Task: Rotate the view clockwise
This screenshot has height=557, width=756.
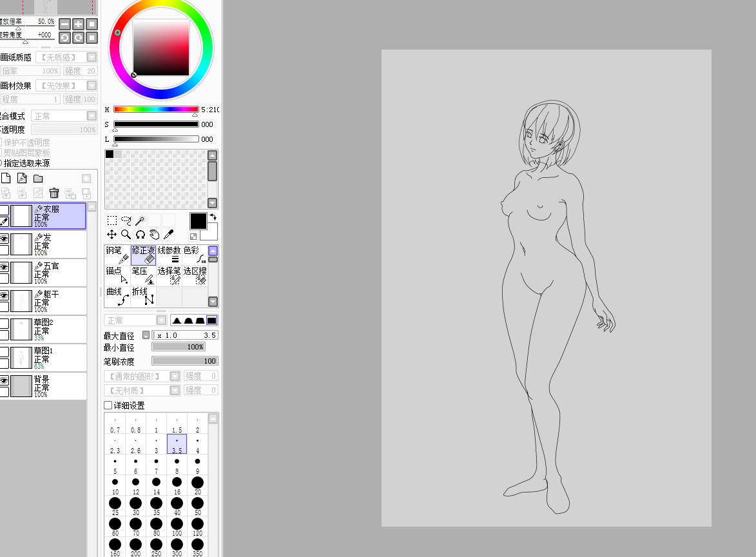Action: coord(78,37)
